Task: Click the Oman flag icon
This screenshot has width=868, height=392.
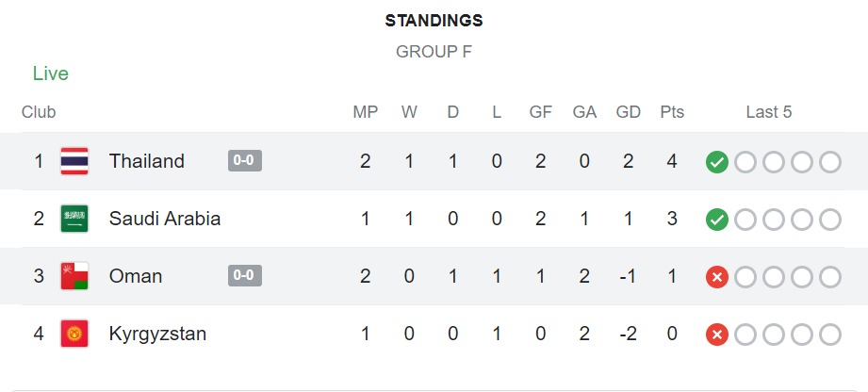Action: [x=74, y=276]
